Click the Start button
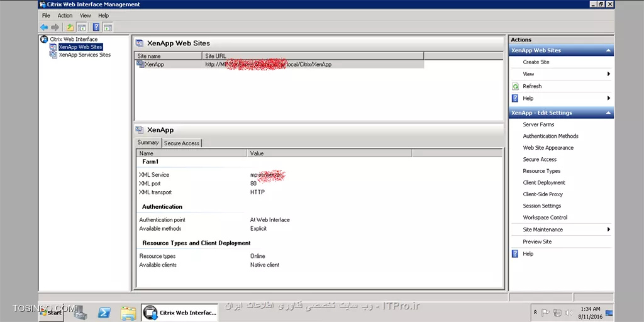Screen dimensions: 644x322 click(x=52, y=313)
